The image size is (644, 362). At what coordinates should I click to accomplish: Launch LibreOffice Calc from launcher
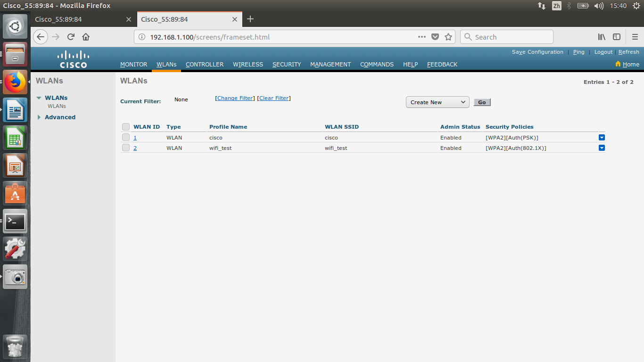15,139
